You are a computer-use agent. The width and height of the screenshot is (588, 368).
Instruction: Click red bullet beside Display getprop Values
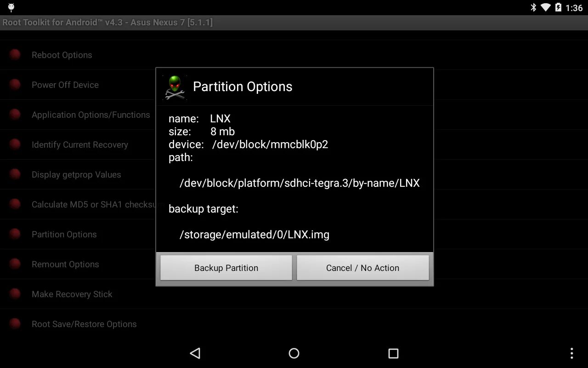click(x=15, y=174)
